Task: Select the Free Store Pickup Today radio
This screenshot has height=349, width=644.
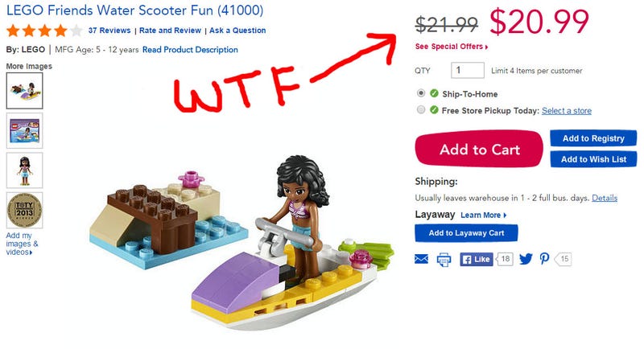Action: click(420, 109)
